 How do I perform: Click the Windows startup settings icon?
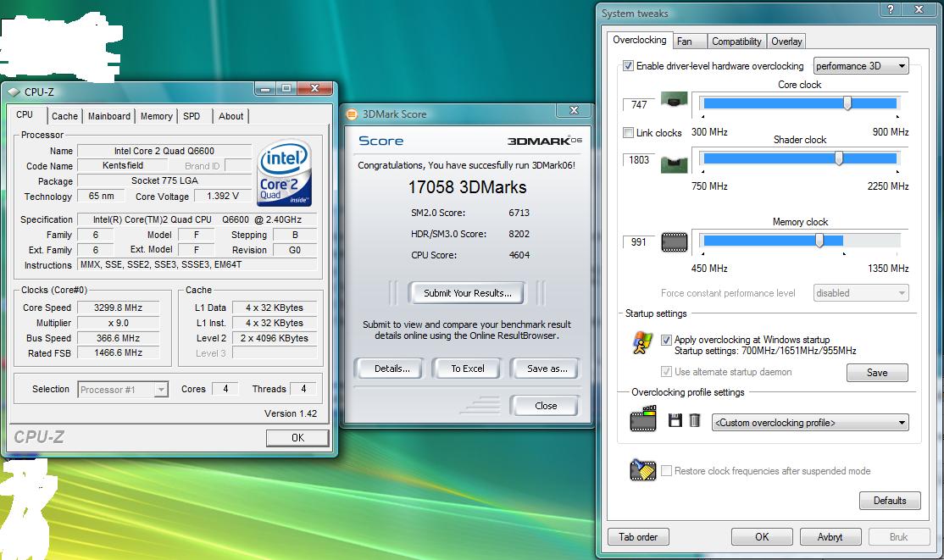[x=643, y=342]
